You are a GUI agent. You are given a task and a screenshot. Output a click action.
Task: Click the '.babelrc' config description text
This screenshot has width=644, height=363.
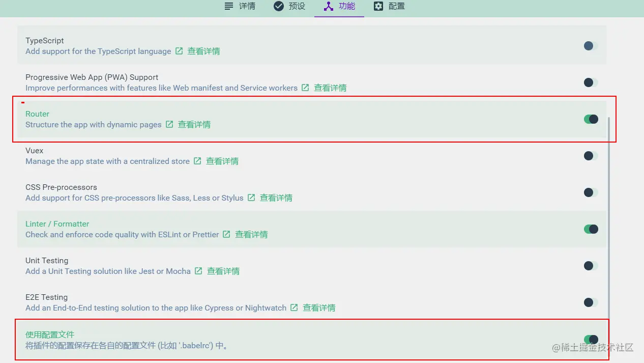127,346
